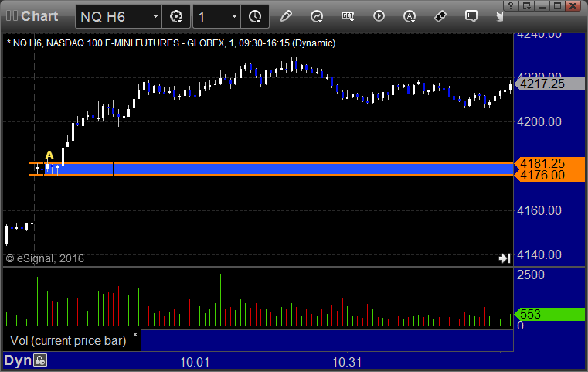This screenshot has height=372, width=588.
Task: Open the time template clock icon
Action: [x=255, y=16]
